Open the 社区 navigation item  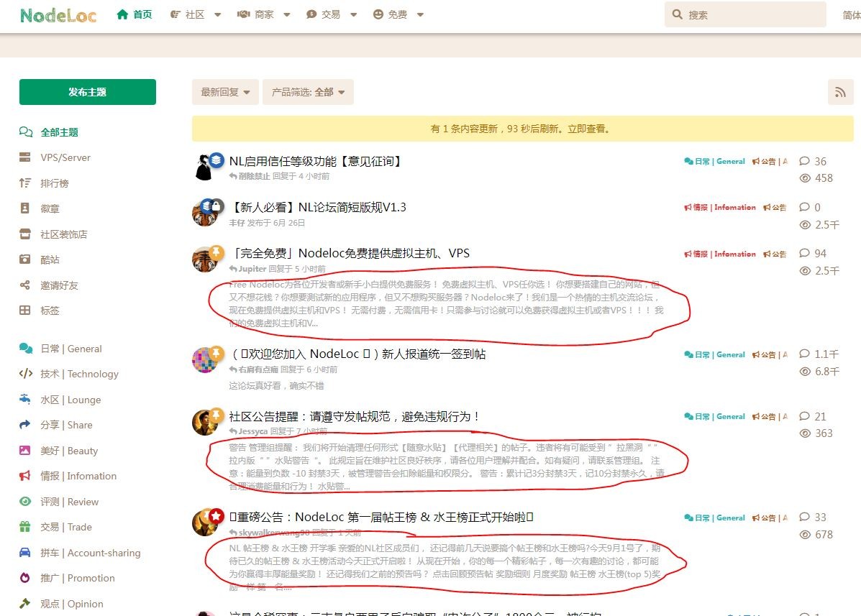pos(188,14)
